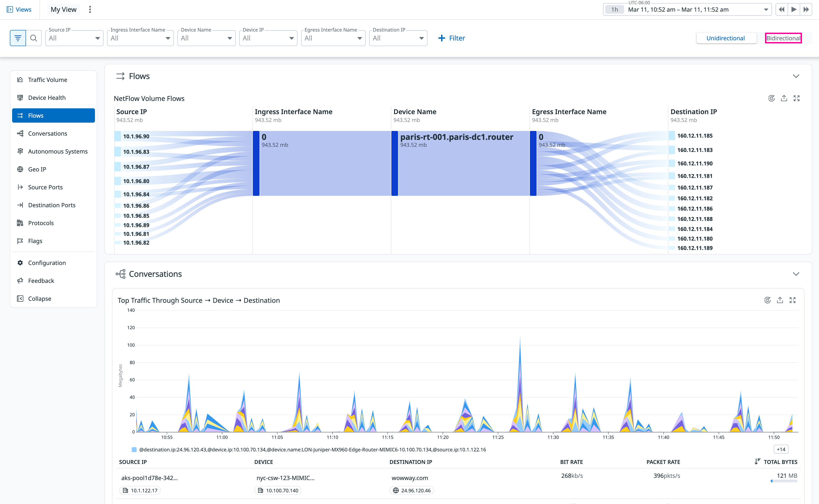Image resolution: width=819 pixels, height=504 pixels.
Task: Step the time range backward
Action: click(781, 9)
